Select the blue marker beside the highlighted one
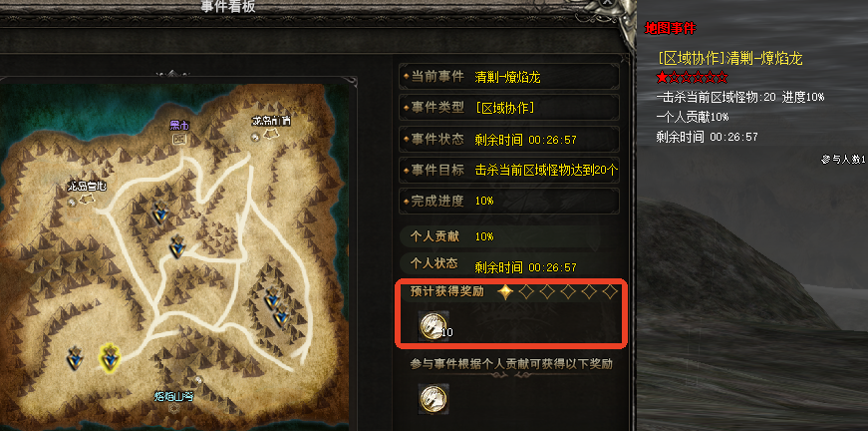The width and height of the screenshot is (868, 431). tap(75, 358)
